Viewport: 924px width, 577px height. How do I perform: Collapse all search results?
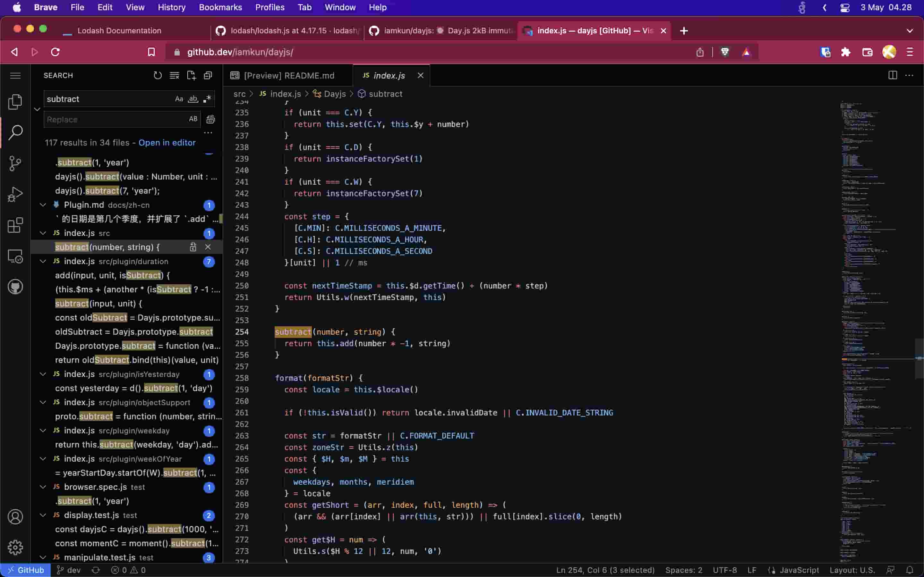coord(208,76)
